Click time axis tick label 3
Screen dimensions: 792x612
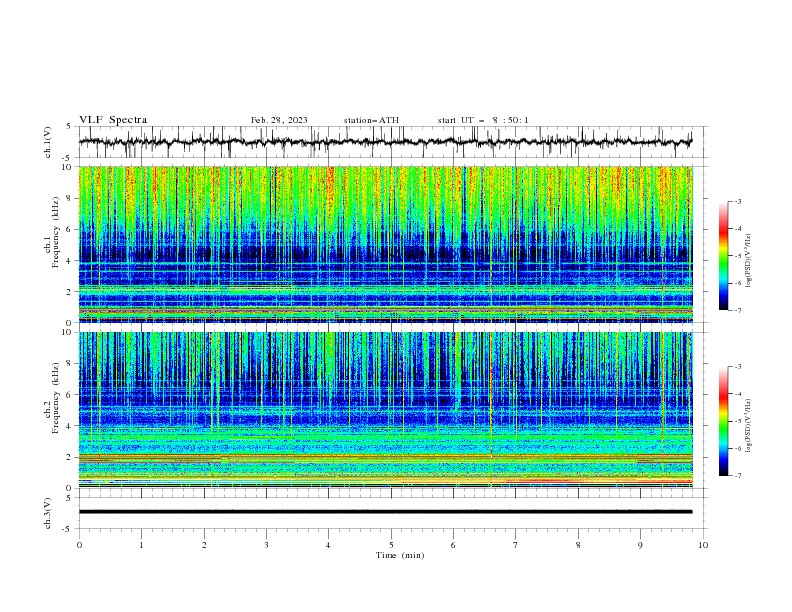pyautogui.click(x=266, y=545)
